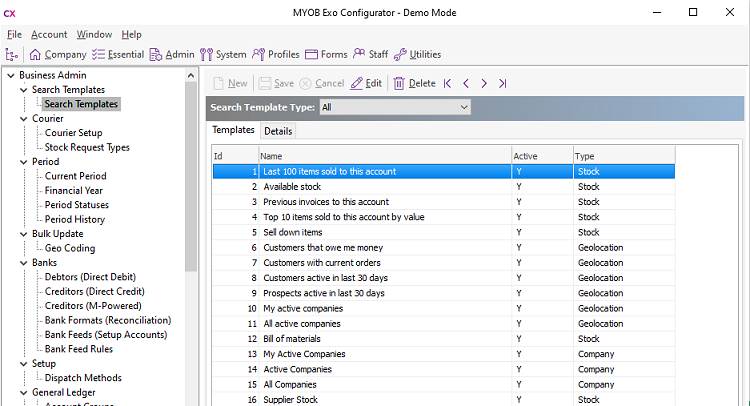Open the Company section
Image resolution: width=750 pixels, height=406 pixels.
(58, 55)
